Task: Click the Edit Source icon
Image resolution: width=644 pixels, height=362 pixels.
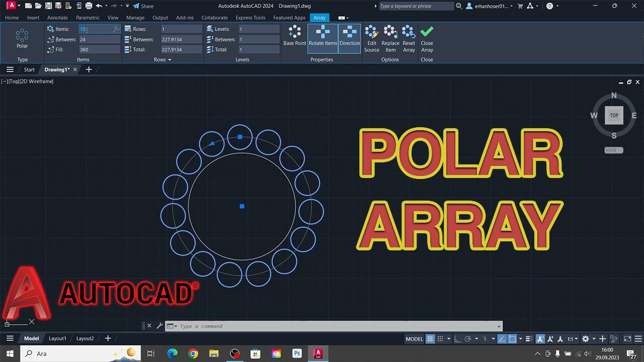Action: click(372, 39)
